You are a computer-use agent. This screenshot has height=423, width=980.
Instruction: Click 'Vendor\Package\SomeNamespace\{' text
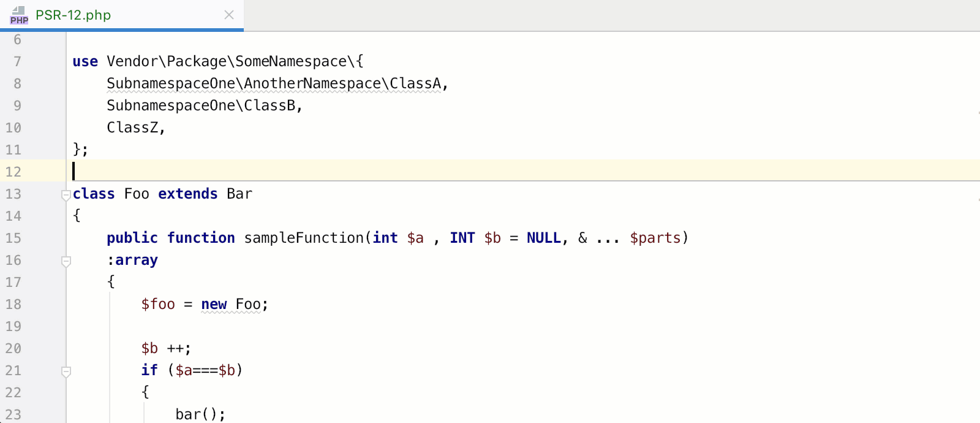[235, 61]
